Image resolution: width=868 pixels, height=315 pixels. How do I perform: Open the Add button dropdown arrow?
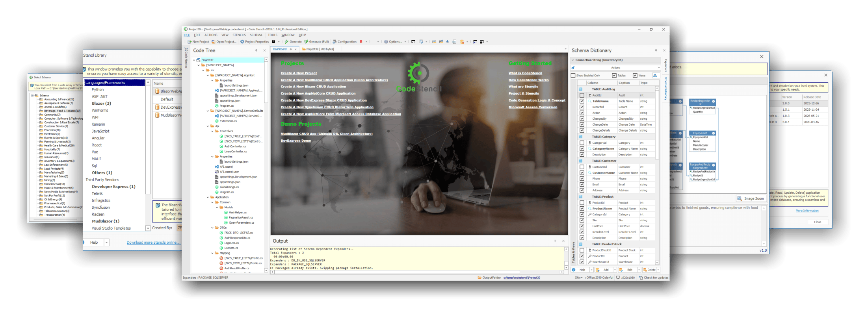point(615,270)
